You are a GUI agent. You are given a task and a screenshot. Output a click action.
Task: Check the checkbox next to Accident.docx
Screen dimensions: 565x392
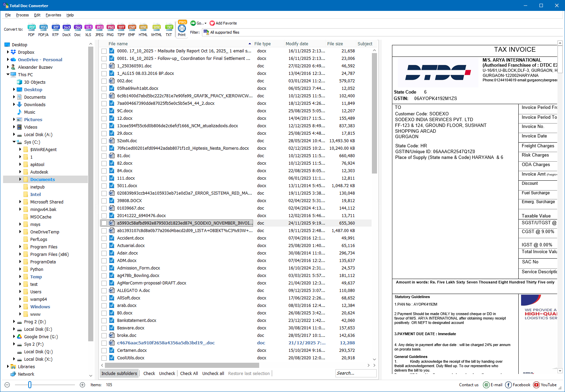click(x=104, y=238)
